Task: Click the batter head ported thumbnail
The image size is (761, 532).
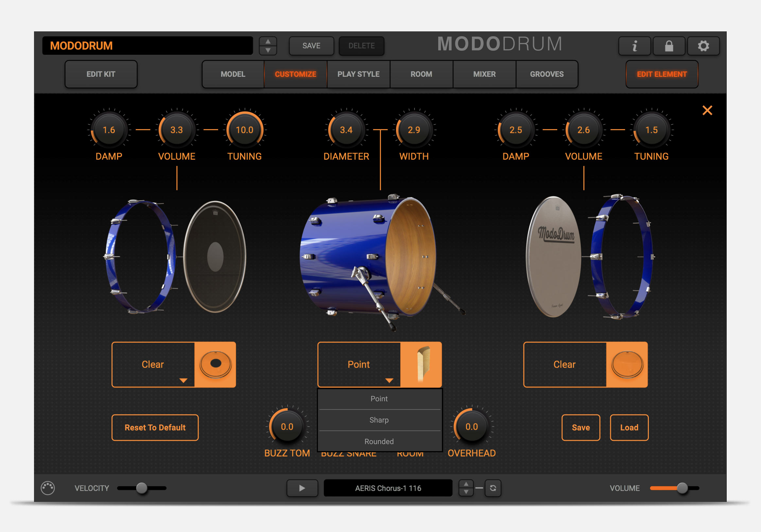Action: pyautogui.click(x=215, y=364)
